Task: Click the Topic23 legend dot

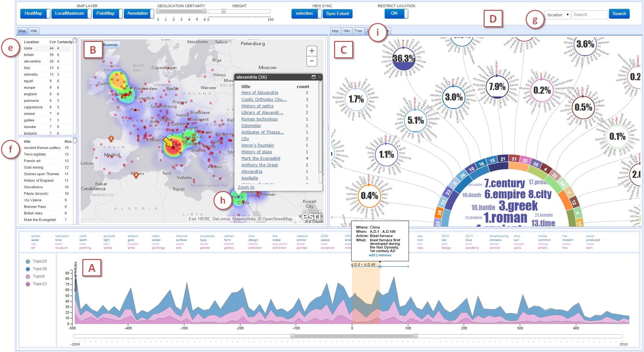Action: [x=28, y=284]
